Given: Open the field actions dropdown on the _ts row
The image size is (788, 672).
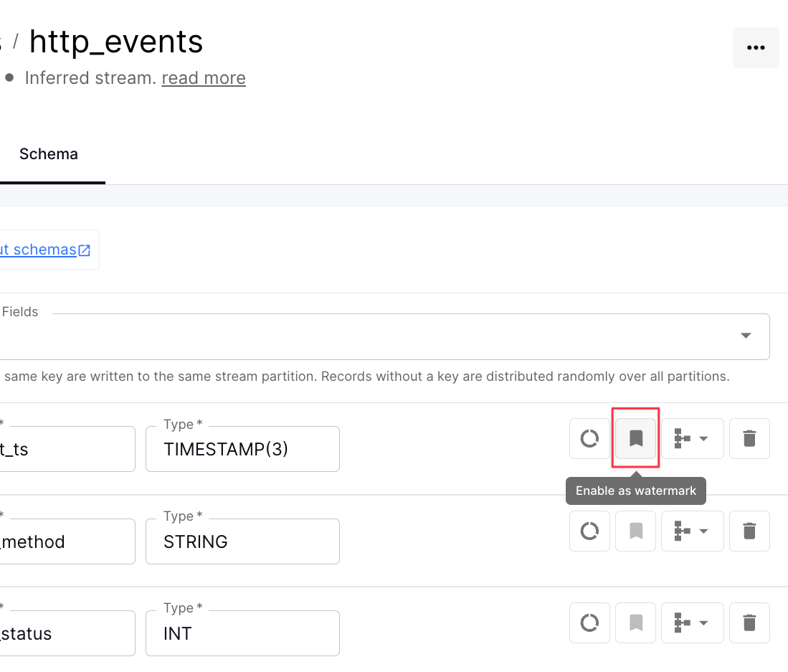Looking at the screenshot, I should coord(691,438).
